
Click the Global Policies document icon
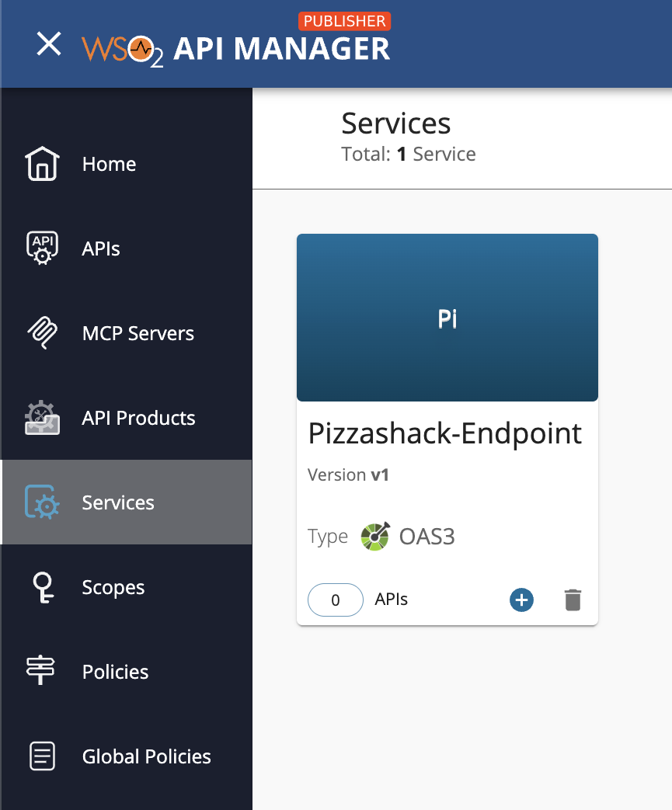click(x=42, y=756)
